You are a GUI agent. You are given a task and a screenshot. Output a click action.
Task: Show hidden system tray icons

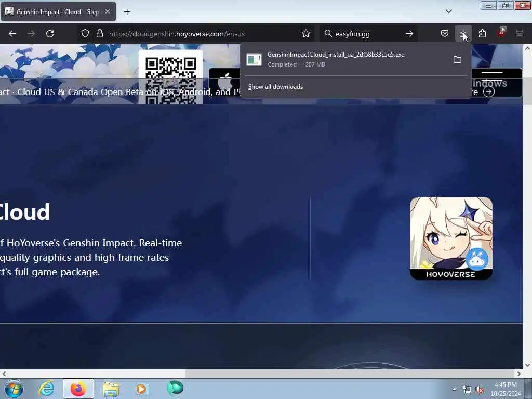454,389
